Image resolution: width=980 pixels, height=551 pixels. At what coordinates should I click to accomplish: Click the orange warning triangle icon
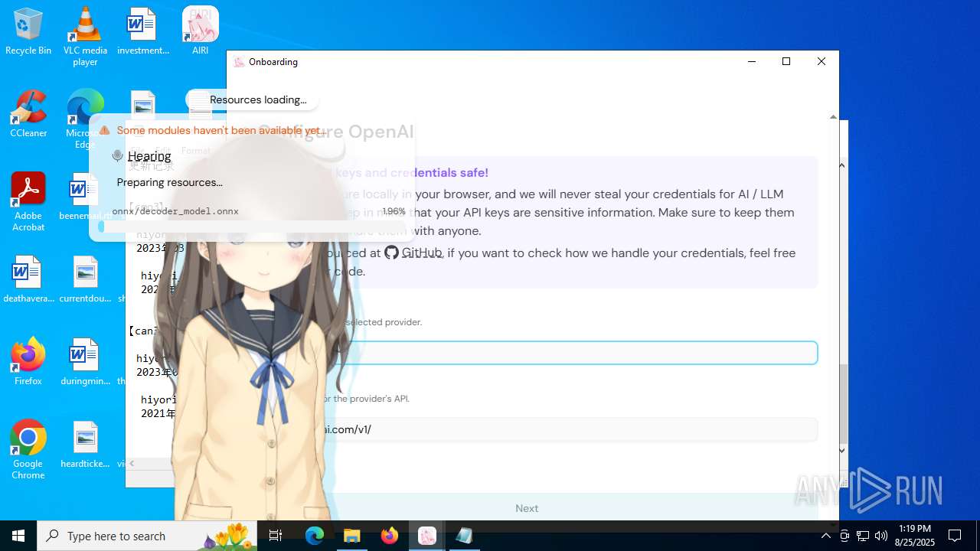tap(104, 130)
